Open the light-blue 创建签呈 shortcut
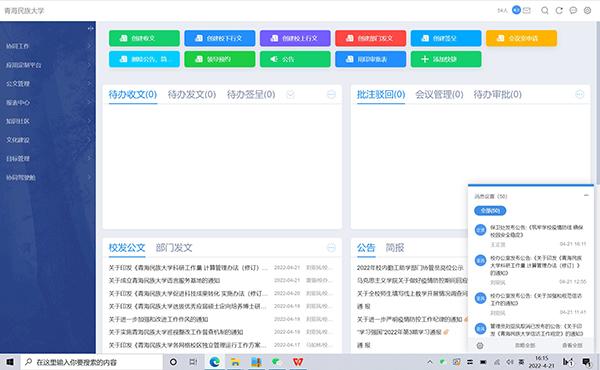This screenshot has height=370, width=600. (446, 38)
